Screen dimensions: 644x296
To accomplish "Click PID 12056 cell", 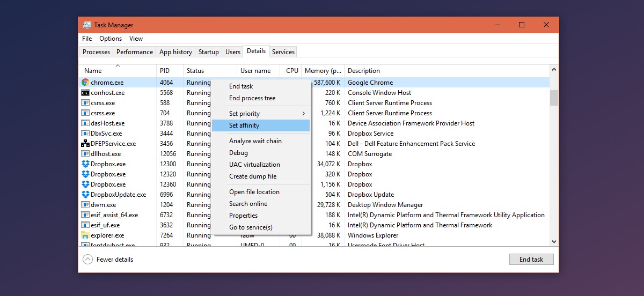I will click(169, 154).
